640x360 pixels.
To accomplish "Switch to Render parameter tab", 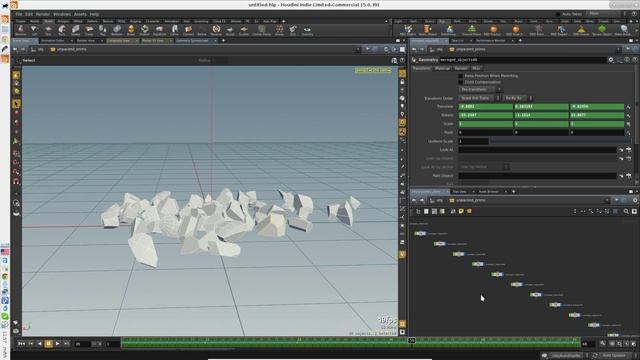I will pos(461,68).
